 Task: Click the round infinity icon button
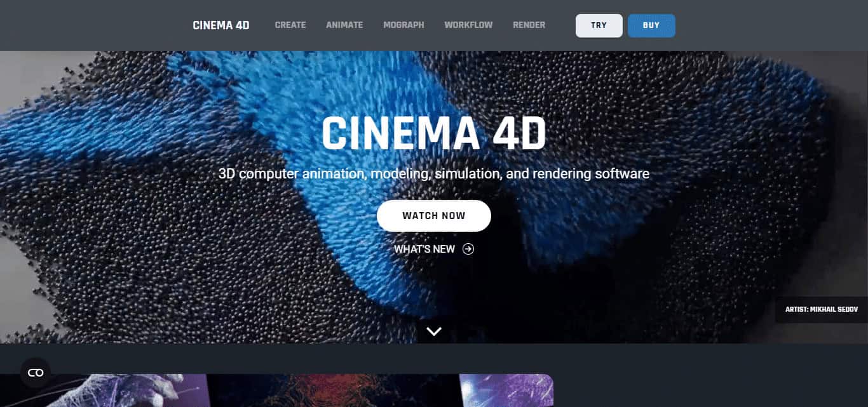coord(36,373)
